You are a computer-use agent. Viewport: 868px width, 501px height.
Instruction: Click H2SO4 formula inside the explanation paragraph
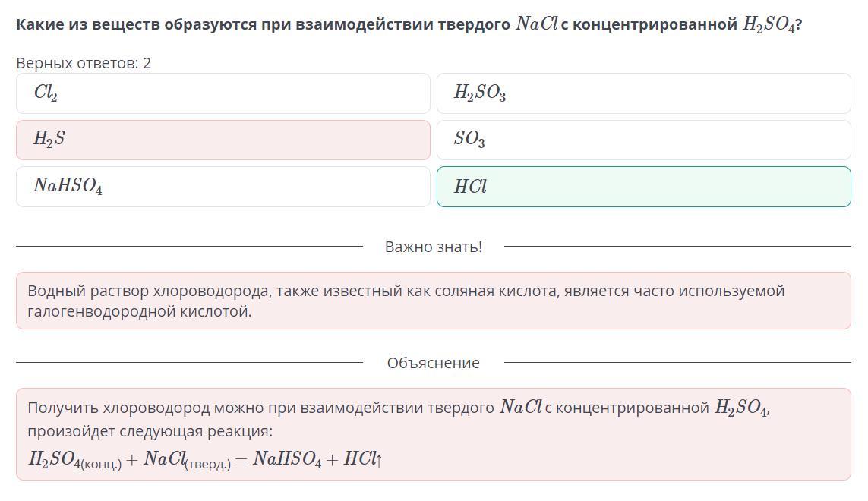point(740,408)
